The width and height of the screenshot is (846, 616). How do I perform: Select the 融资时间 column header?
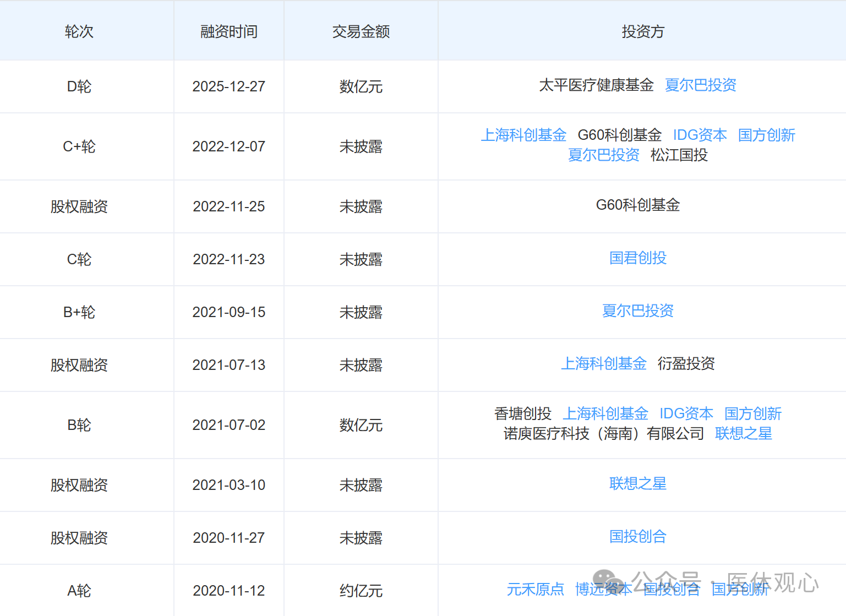(x=228, y=32)
